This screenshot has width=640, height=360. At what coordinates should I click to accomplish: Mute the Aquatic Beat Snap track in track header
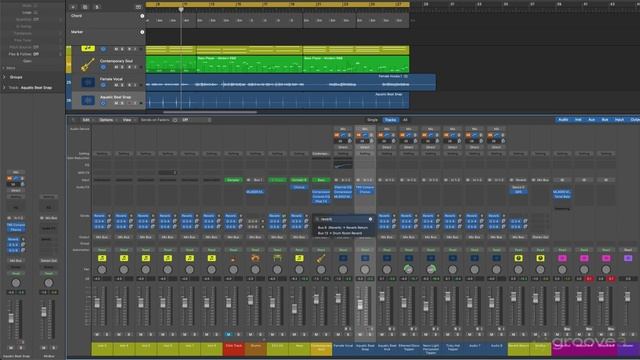point(116,103)
